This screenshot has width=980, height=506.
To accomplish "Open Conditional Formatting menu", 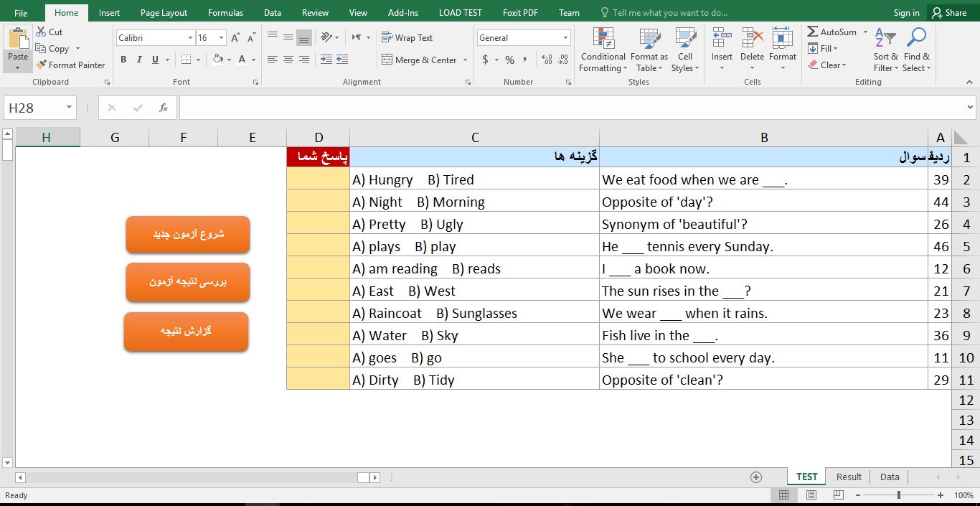I will tap(603, 50).
